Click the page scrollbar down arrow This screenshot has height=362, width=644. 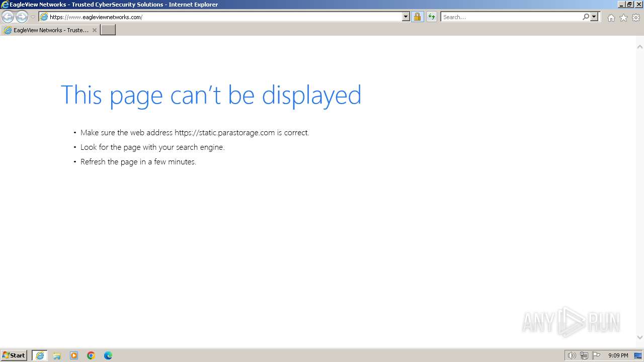(639, 338)
